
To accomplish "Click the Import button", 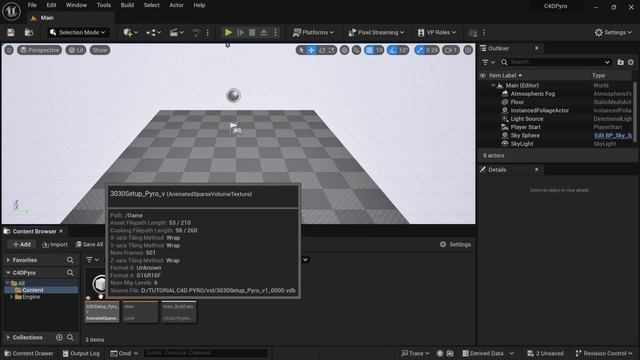I will [55, 244].
